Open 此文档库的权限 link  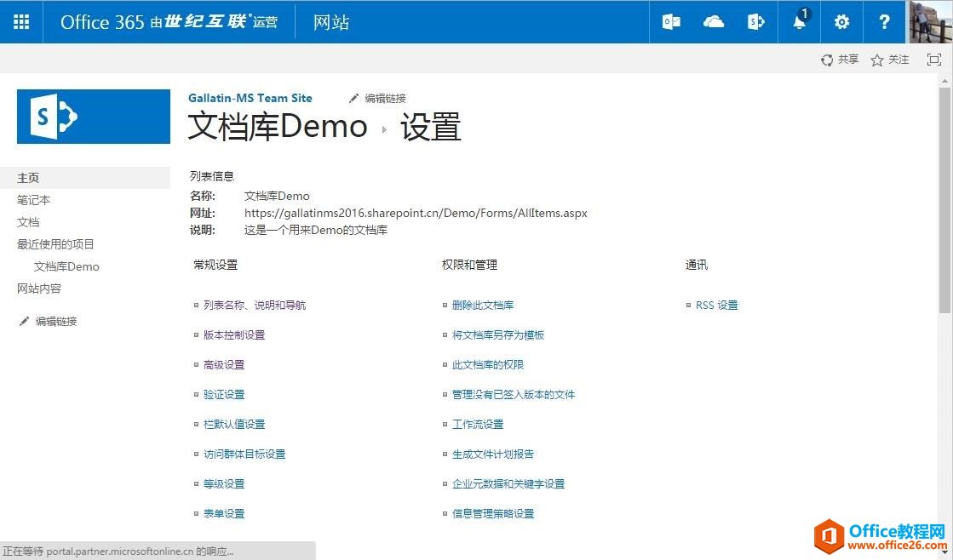click(487, 364)
